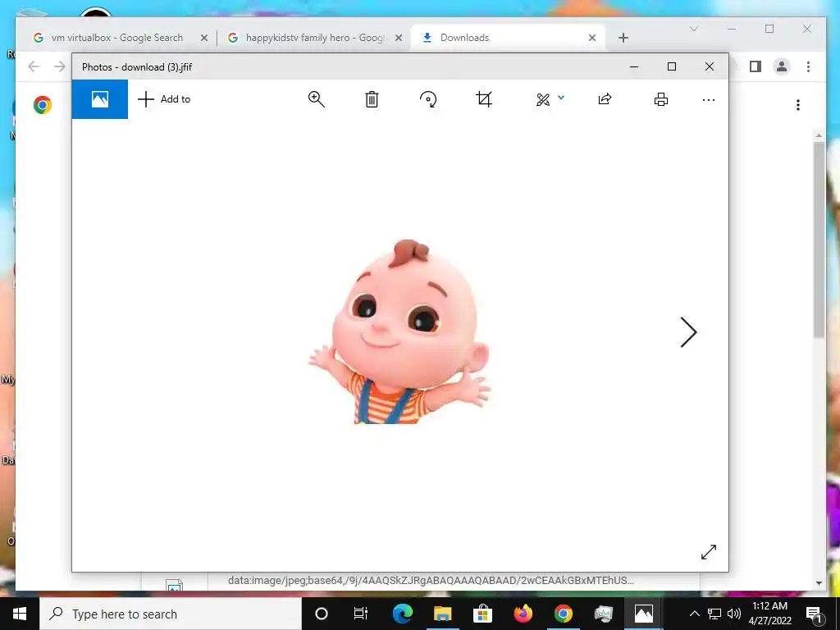840x630 pixels.
Task: Switch to vm virtualbox Google Search tab
Action: click(116, 38)
